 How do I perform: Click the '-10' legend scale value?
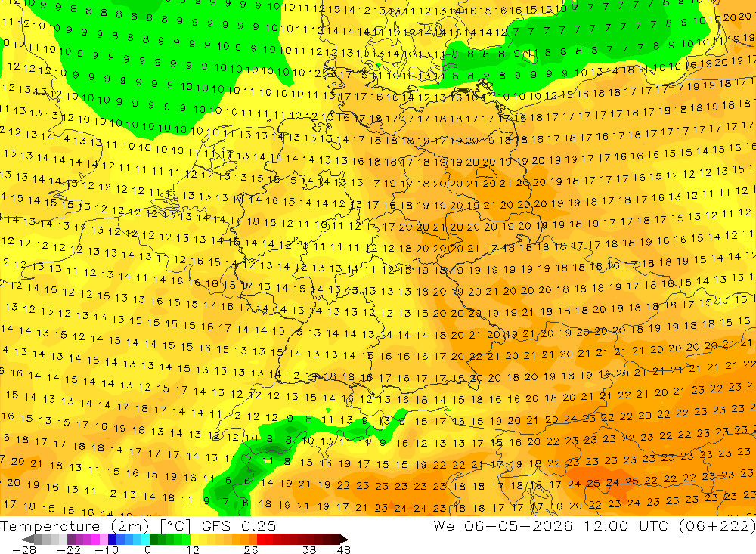point(107,549)
